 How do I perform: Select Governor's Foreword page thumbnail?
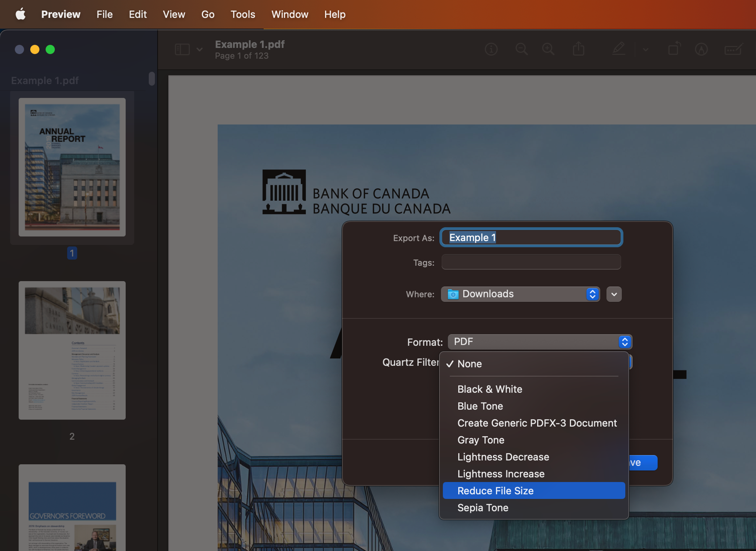pos(72,507)
